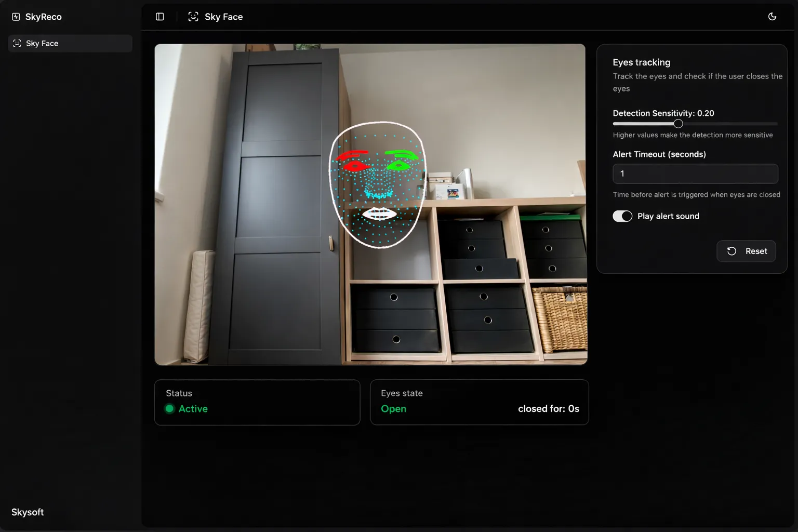Click the face mesh overlay on video
This screenshot has width=798, height=532.
[x=378, y=185]
